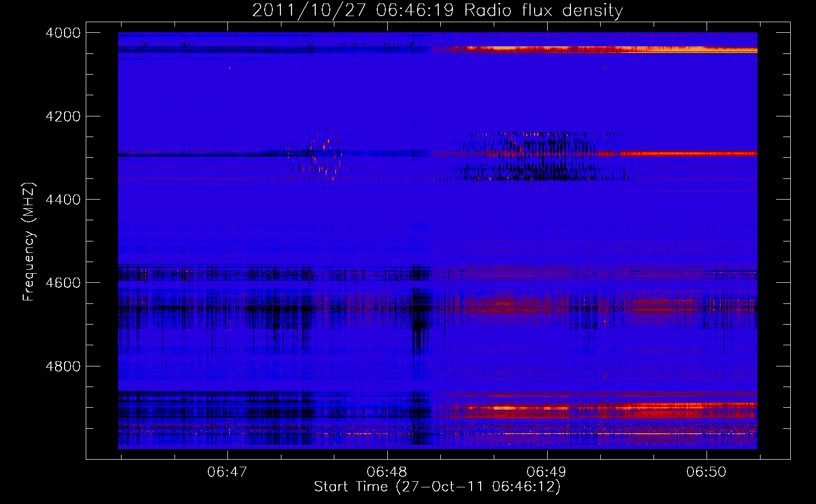Click the '4600' frequency axis label
816x504 pixels.
pyautogui.click(x=63, y=283)
